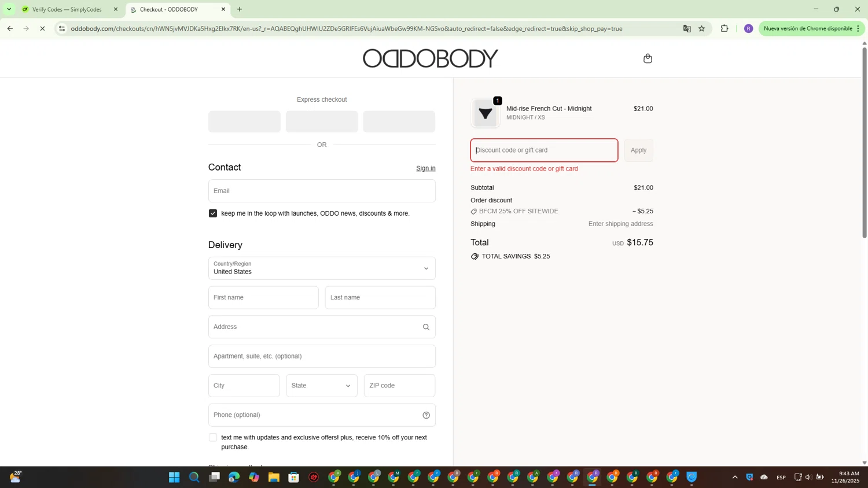Click the BFCM 25% OFF SITEWIDE text
Viewport: 868px width, 488px height.
click(x=518, y=212)
